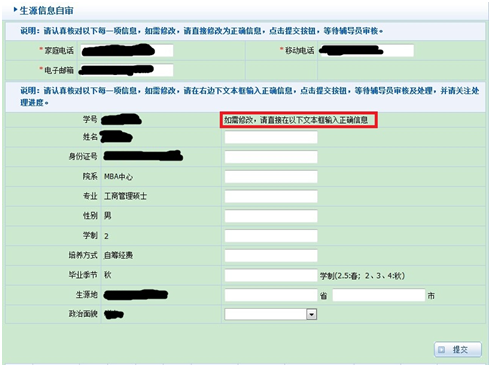Click the 专业 correction text box
Image resolution: width=491 pixels, height=367 pixels.
tap(271, 196)
